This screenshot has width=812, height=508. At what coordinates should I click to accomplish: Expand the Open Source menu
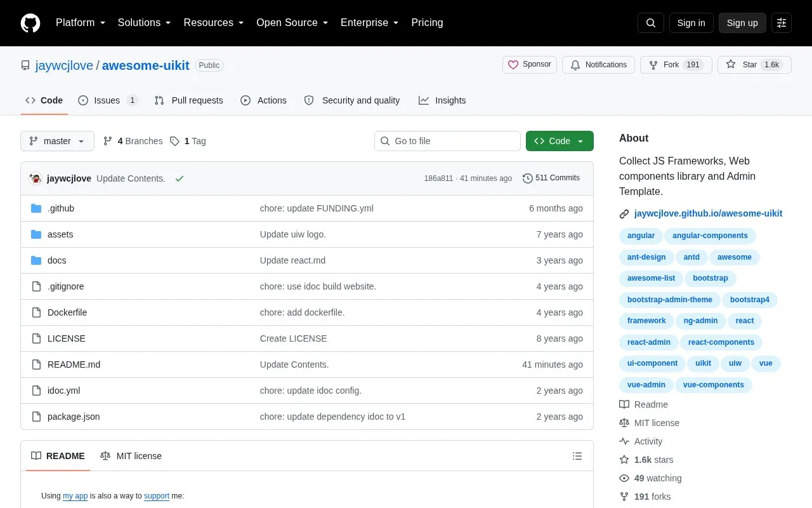(x=292, y=23)
